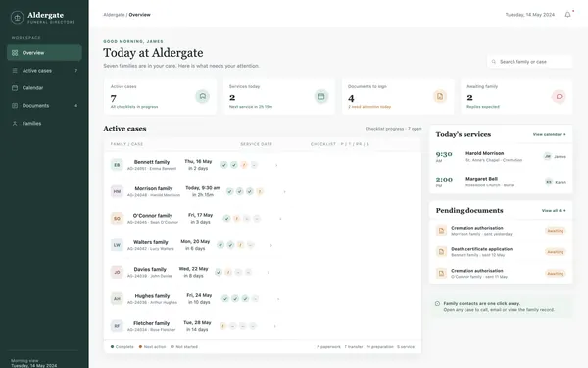
Task: Focus the Search family or case field
Action: click(x=530, y=62)
